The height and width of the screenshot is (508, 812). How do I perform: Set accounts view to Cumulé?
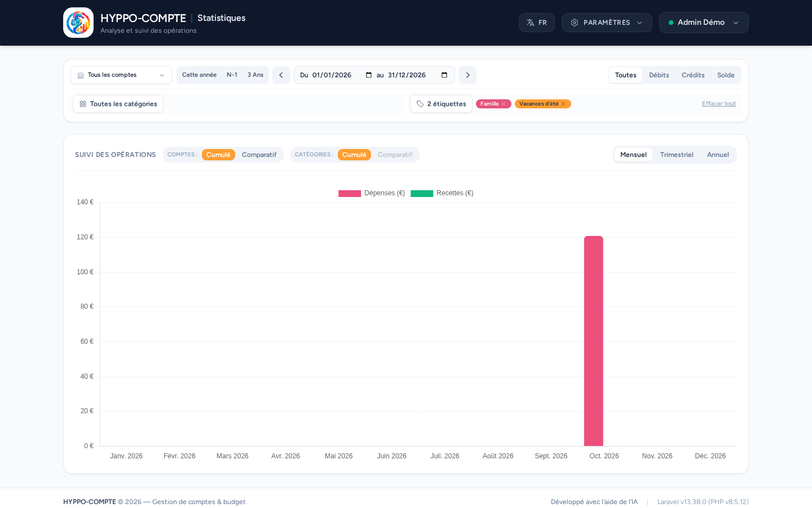tap(218, 155)
